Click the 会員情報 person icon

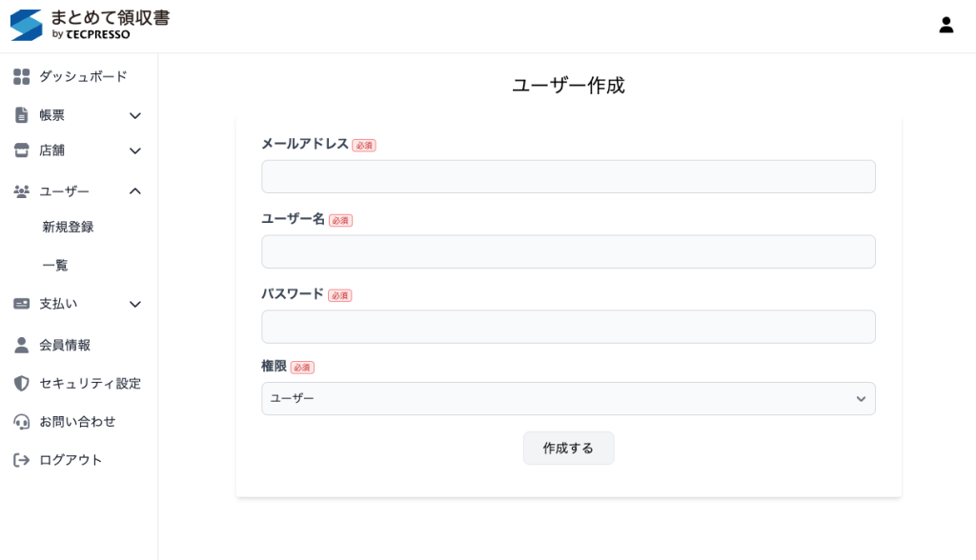(x=22, y=345)
